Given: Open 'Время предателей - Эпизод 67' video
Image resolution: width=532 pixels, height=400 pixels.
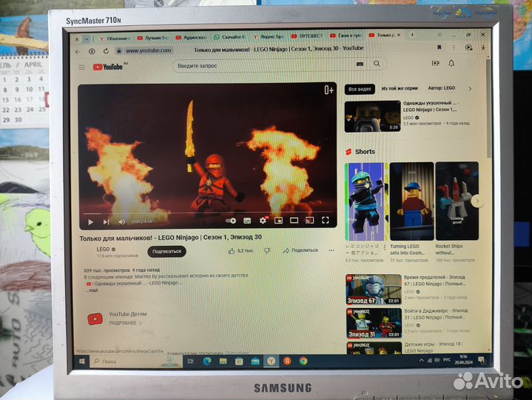Looking at the screenshot, I should [x=374, y=290].
